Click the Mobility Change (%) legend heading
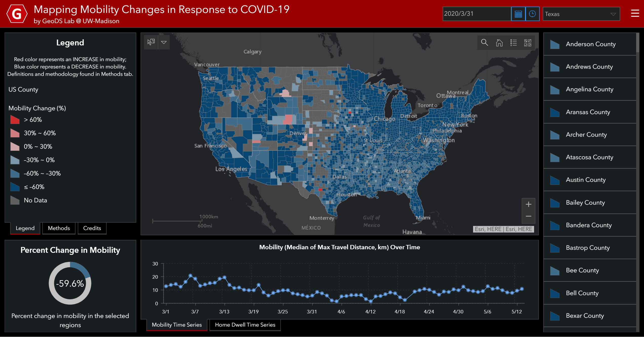This screenshot has height=337, width=644. tap(37, 108)
